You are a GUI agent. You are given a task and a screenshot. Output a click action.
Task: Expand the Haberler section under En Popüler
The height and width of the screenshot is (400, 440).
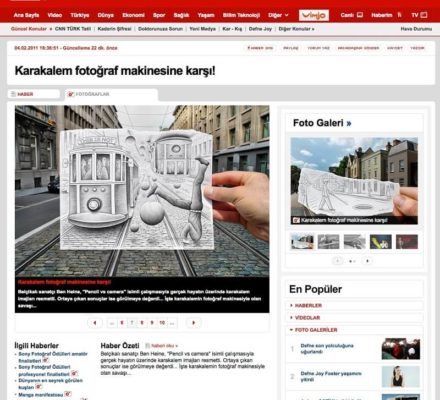coord(355,305)
